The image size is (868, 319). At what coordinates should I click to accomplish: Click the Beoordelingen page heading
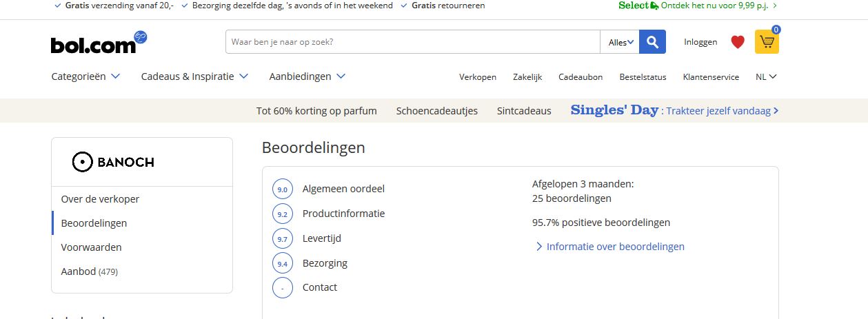point(314,148)
